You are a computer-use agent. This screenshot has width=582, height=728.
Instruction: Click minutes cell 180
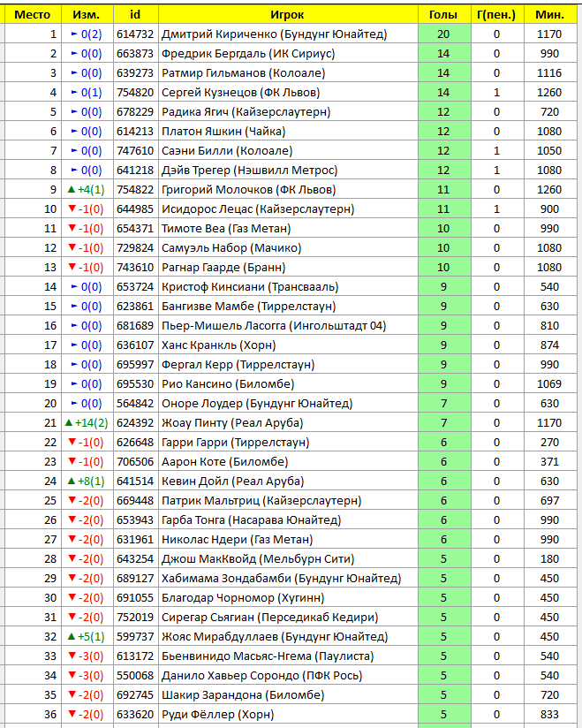pos(550,559)
